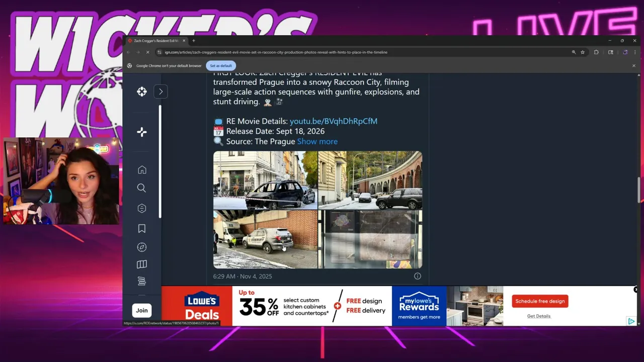Image resolution: width=644 pixels, height=362 pixels.
Task: Stop the page loading with X button
Action: pos(148,52)
